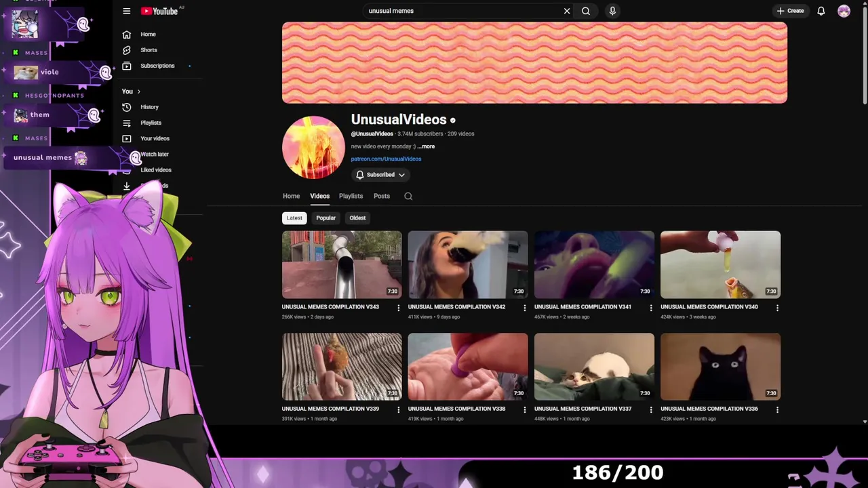Viewport: 868px width, 488px height.
Task: Click title 'UNUSUAL MEMES COMPILATION V343'
Action: tap(330, 307)
